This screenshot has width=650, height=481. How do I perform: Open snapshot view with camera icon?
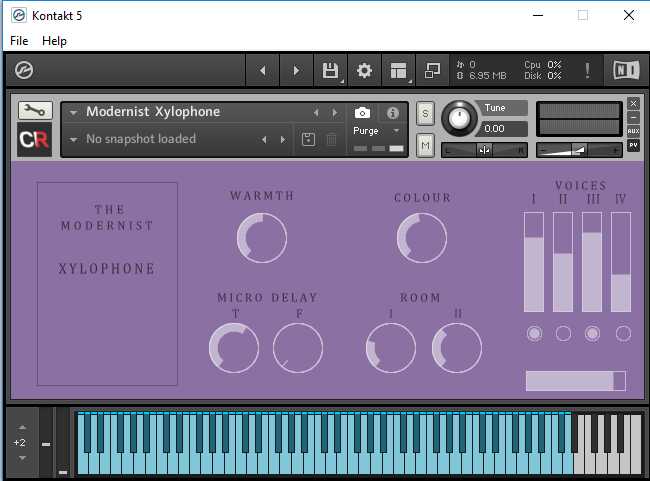[362, 113]
